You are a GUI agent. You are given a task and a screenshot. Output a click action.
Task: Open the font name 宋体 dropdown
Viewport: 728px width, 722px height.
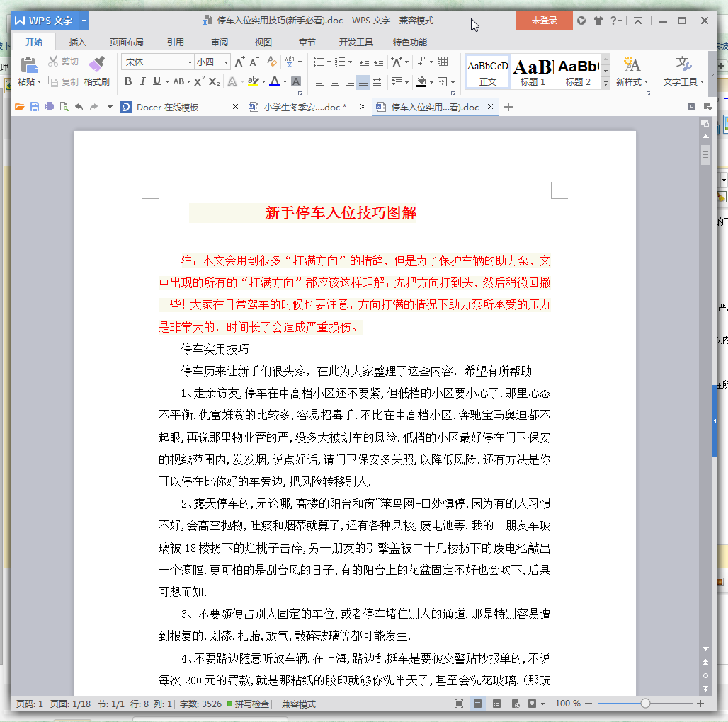pos(190,62)
